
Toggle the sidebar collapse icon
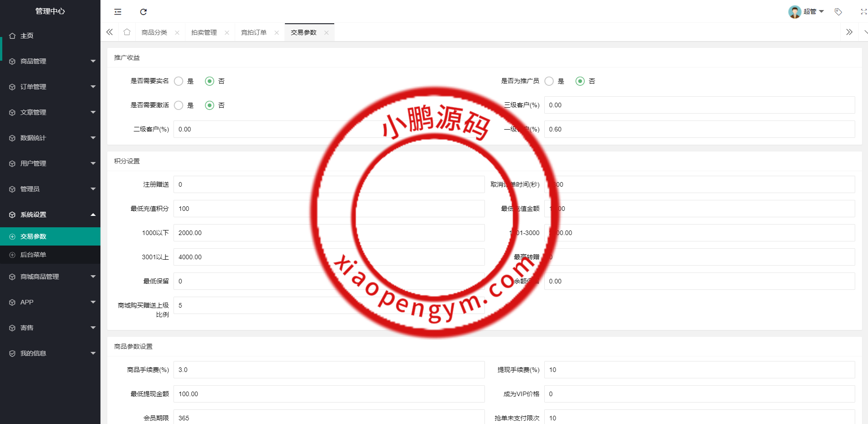(118, 12)
